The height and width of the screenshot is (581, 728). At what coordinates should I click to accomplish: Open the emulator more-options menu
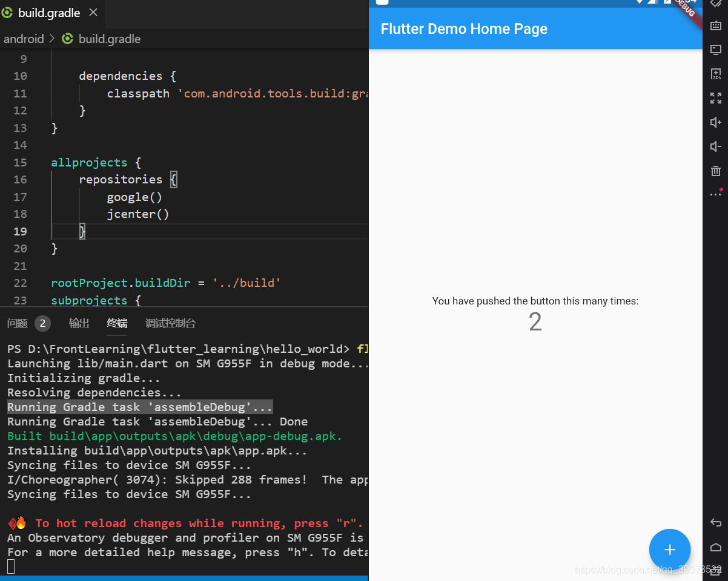[x=715, y=192]
